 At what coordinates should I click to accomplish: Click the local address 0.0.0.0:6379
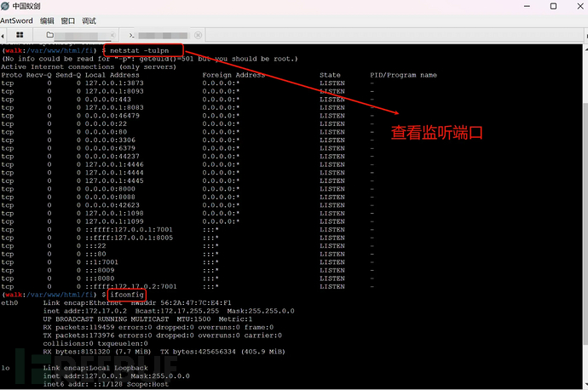click(110, 148)
